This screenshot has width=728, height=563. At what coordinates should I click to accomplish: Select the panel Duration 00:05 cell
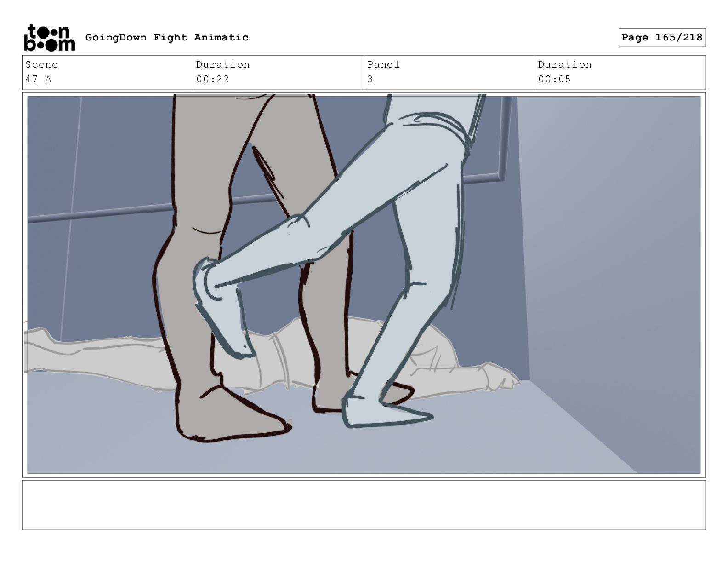(x=620, y=72)
